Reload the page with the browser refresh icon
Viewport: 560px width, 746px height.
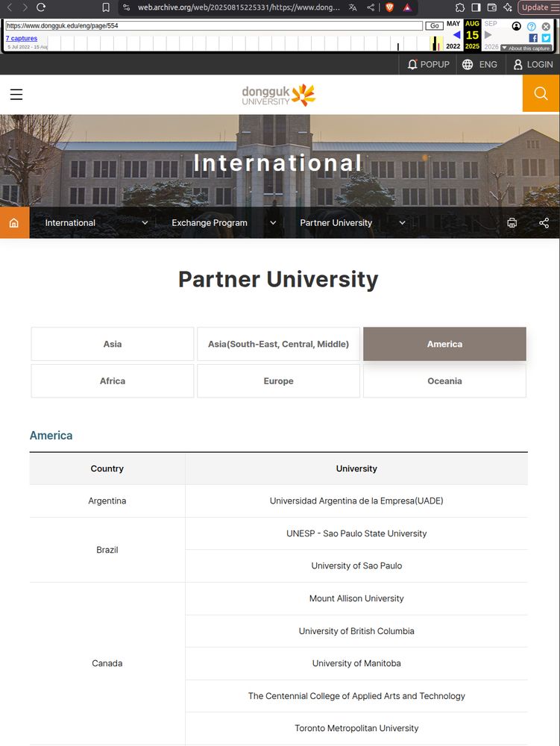[x=41, y=7]
